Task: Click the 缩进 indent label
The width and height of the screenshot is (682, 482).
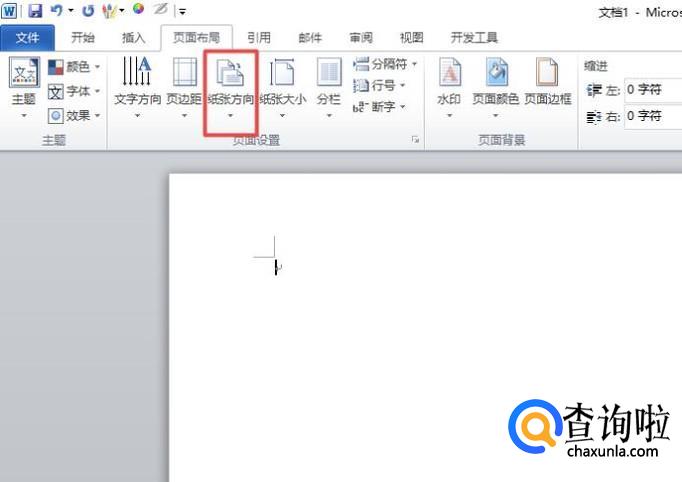Action: point(596,66)
